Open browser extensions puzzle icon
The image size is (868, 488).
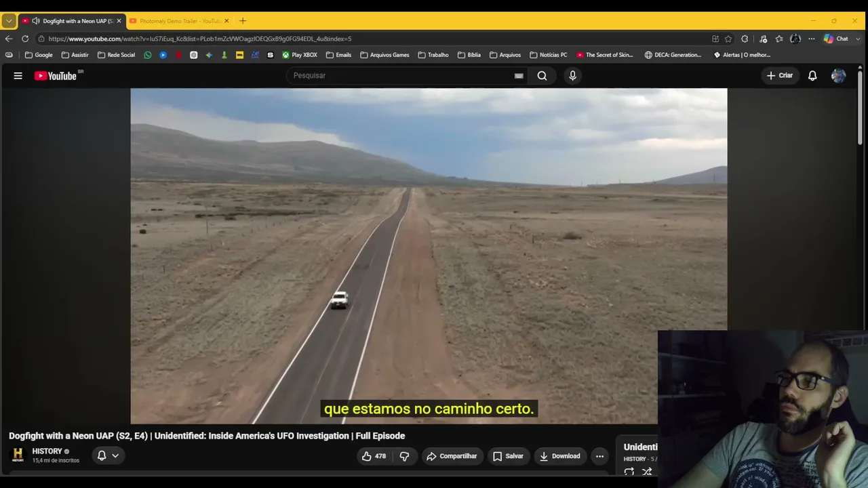745,39
